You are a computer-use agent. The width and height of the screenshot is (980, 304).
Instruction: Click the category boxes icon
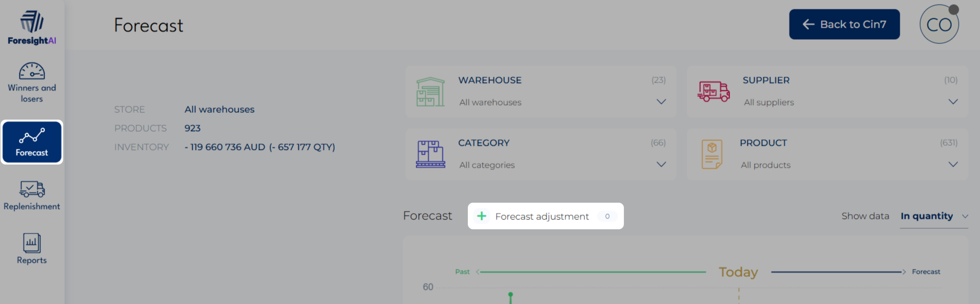(x=430, y=154)
